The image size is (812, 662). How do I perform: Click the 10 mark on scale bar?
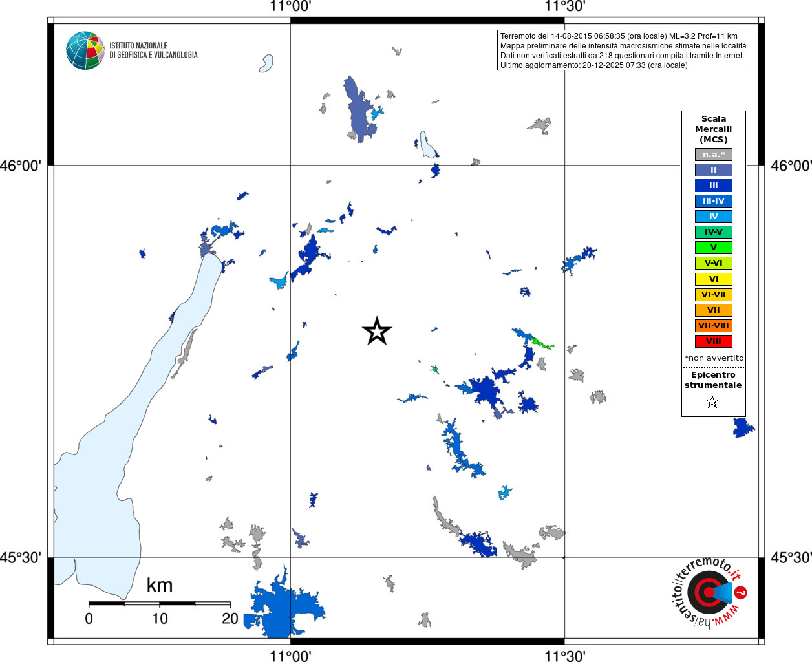tap(160, 618)
